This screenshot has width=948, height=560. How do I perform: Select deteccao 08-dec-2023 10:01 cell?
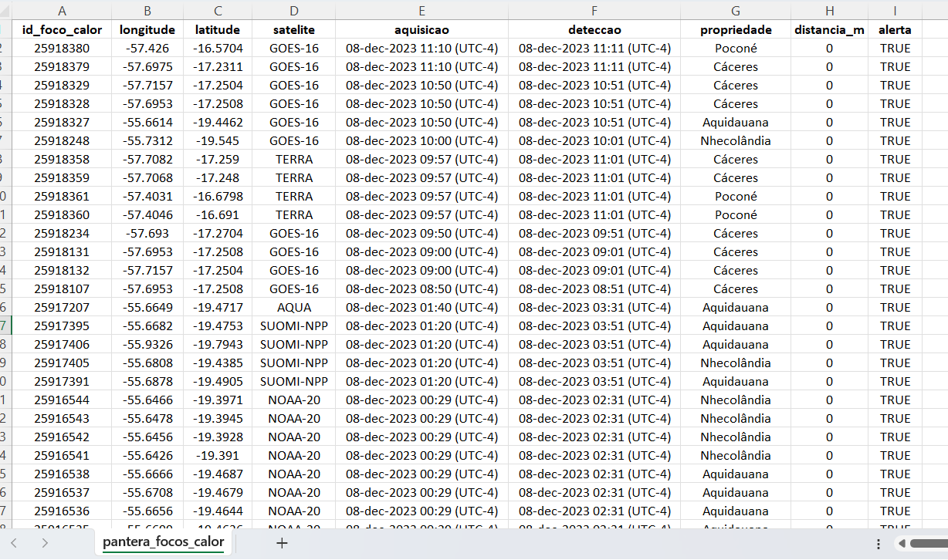tap(594, 140)
